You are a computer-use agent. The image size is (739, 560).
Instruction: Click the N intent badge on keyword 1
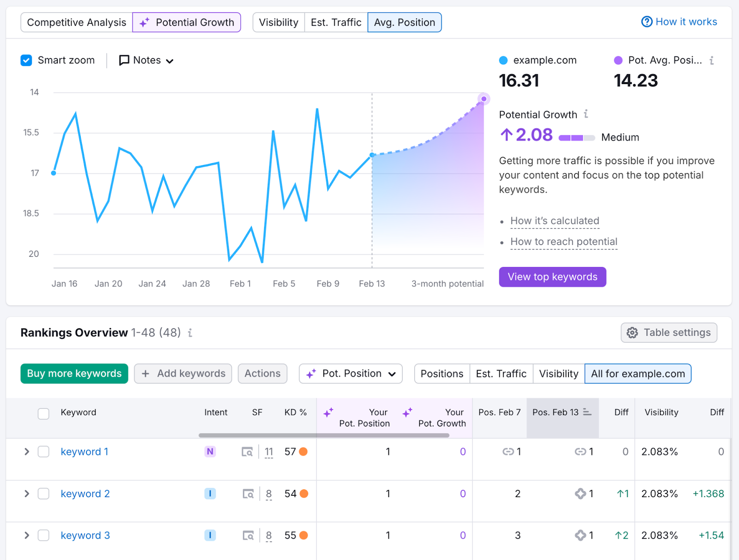210,452
